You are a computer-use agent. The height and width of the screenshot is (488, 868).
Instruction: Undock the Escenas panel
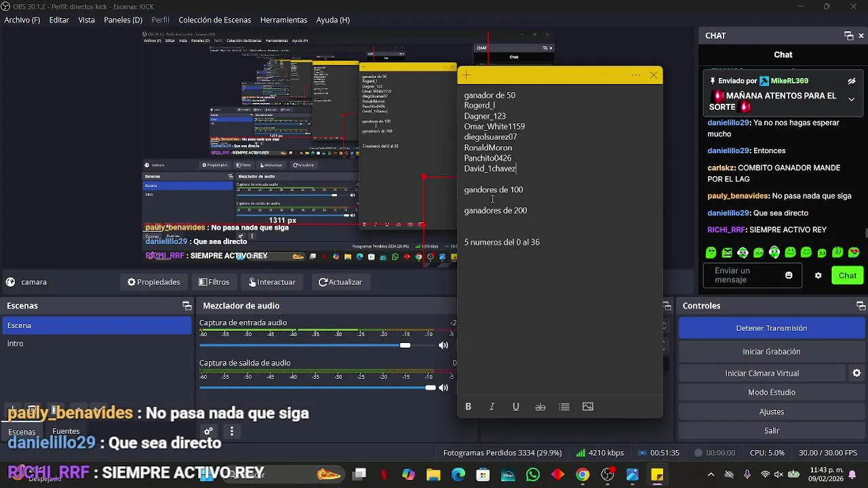(187, 306)
